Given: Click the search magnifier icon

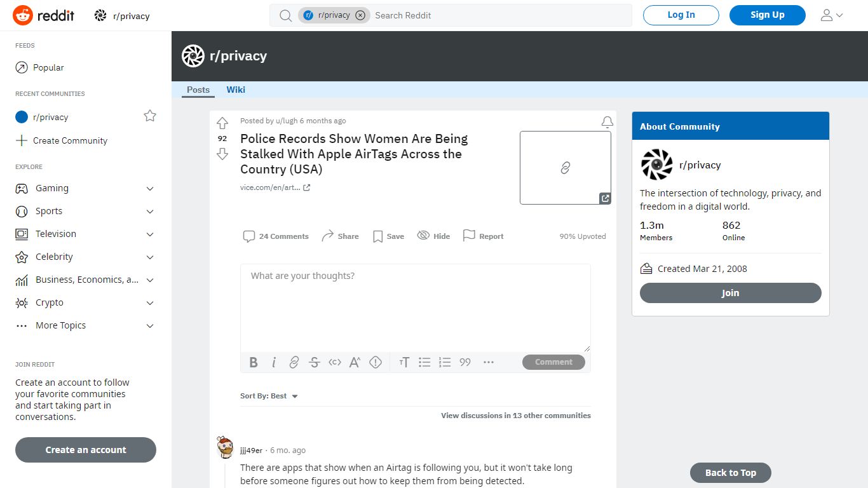Looking at the screenshot, I should [286, 15].
